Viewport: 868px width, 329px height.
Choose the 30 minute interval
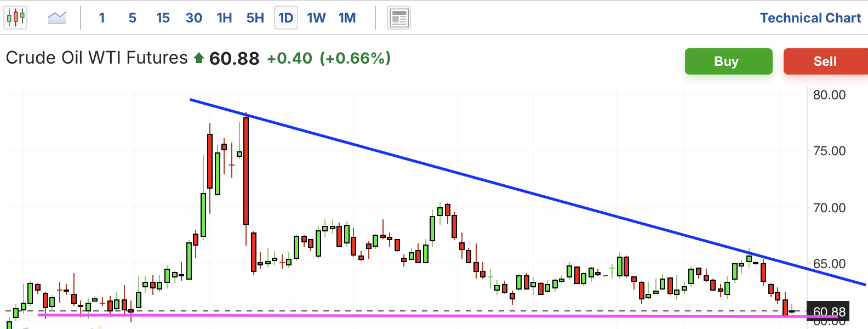(194, 18)
